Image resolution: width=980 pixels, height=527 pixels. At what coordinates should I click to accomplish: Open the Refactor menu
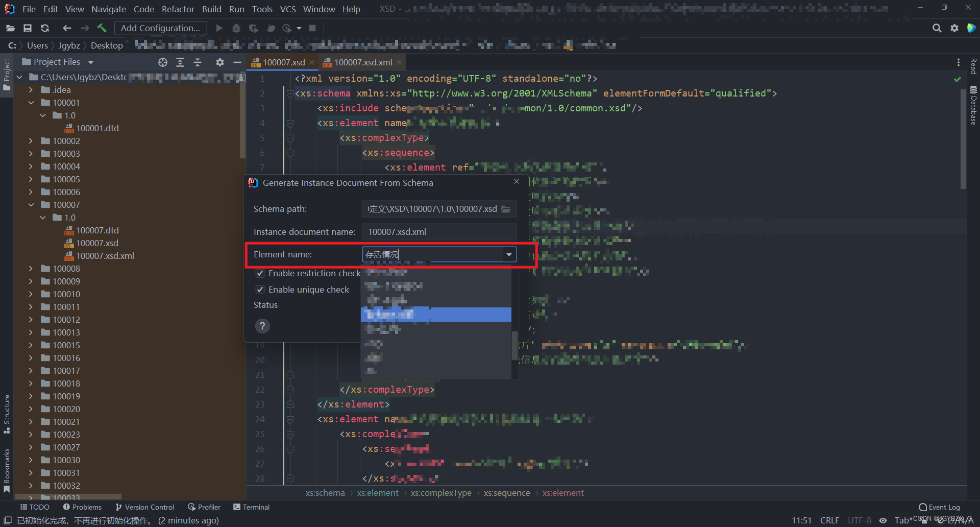click(178, 9)
